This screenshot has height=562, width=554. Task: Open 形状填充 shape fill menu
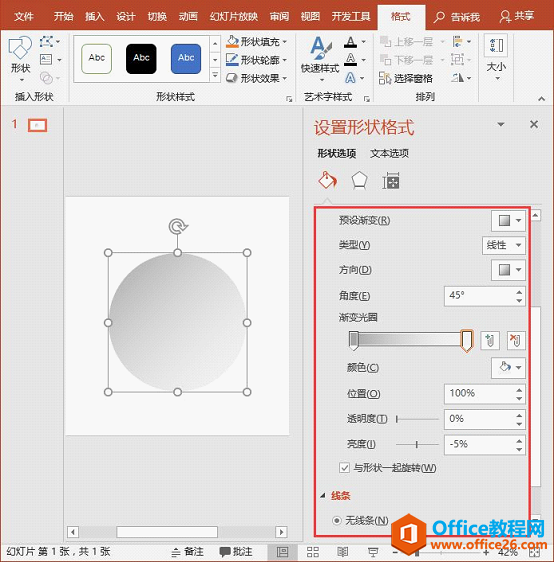257,42
